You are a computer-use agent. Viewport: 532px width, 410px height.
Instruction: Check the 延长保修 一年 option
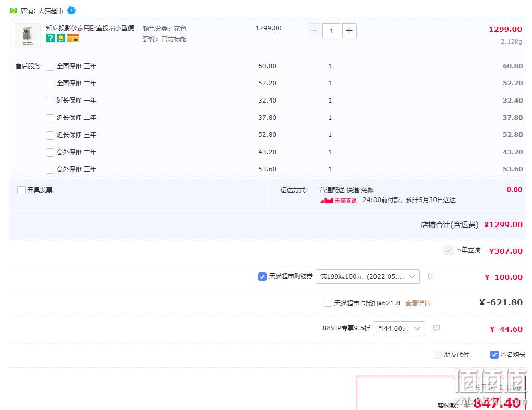point(50,101)
